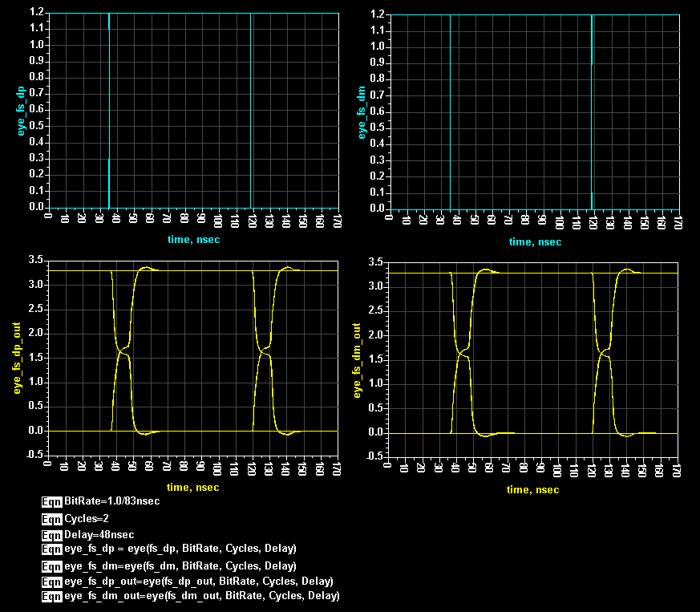This screenshot has width=700, height=612.
Task: Click the yellow eye_fs_dm_out y-axis label
Action: [357, 360]
